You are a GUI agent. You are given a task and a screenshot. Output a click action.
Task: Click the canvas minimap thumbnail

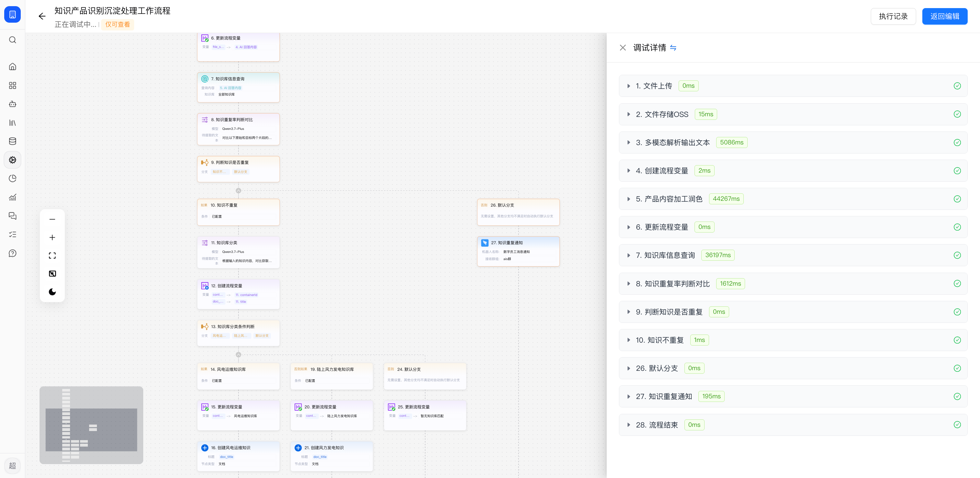point(91,425)
